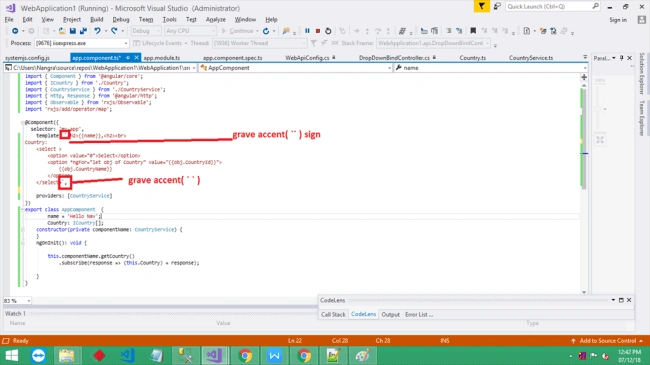Click the Save All toolbar icon

click(83, 31)
